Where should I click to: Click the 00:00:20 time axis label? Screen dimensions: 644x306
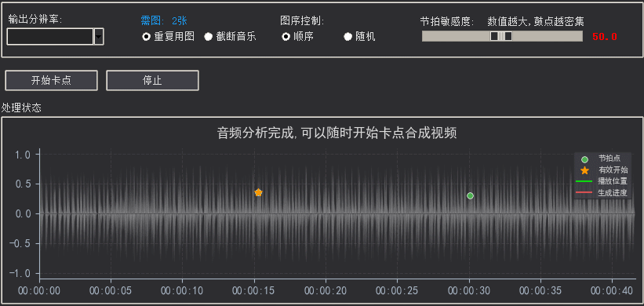326,291
